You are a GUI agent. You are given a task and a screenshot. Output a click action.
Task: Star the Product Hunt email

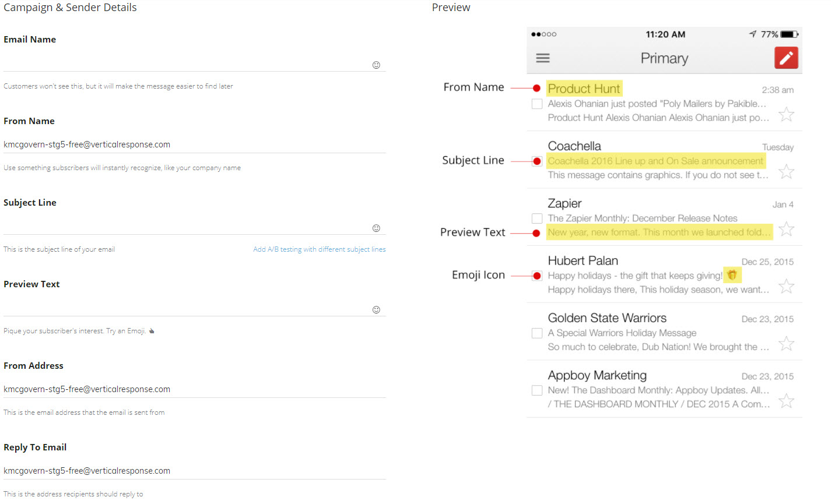pos(786,114)
